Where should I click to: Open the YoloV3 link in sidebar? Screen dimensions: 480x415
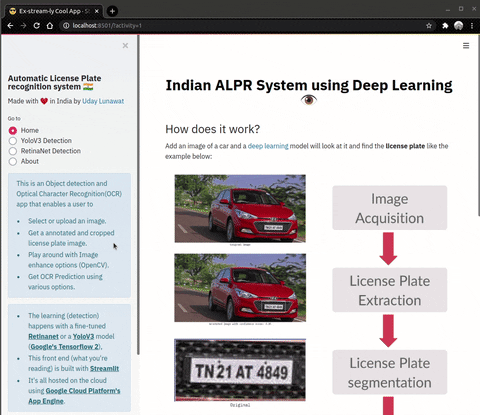(x=83, y=336)
